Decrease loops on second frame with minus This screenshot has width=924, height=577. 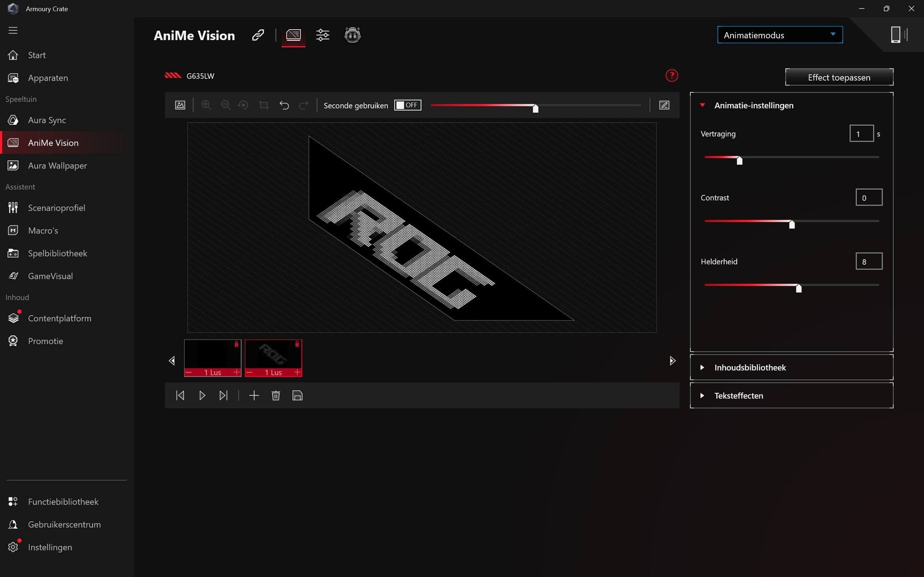point(249,372)
